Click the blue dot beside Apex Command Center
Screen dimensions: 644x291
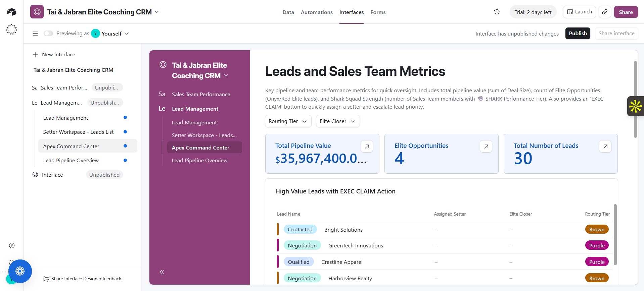pyautogui.click(x=125, y=146)
